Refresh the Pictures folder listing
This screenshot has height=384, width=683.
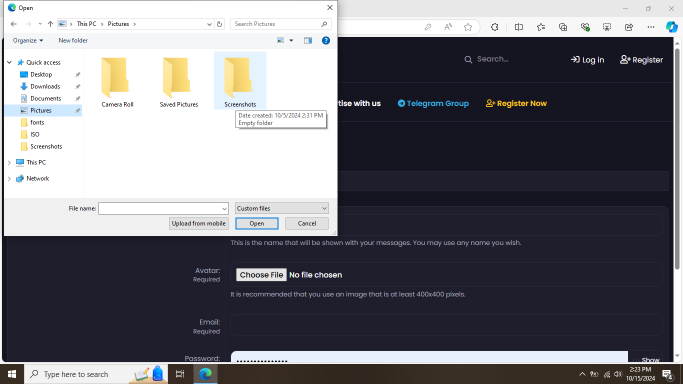coord(220,24)
